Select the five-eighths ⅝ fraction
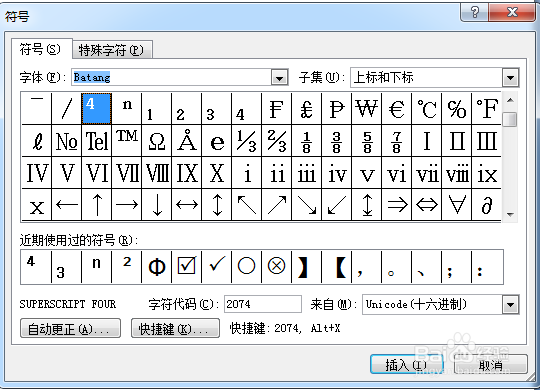The height and width of the screenshot is (390, 540). click(x=366, y=141)
